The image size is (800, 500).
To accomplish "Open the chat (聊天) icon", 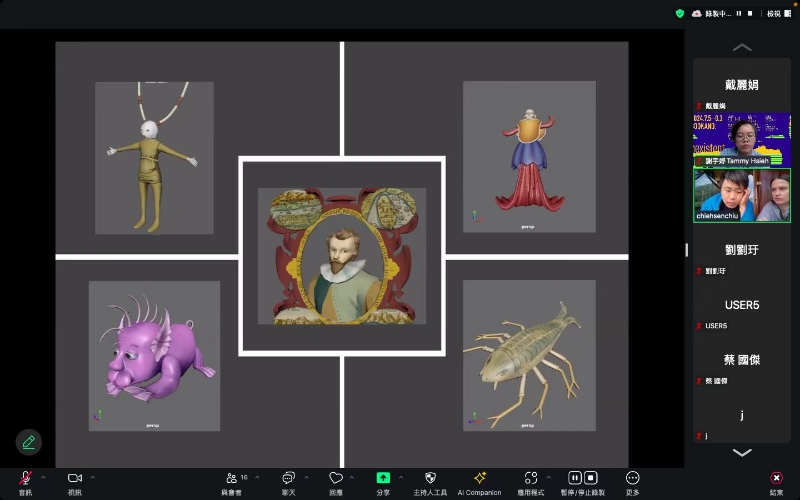I will click(289, 478).
